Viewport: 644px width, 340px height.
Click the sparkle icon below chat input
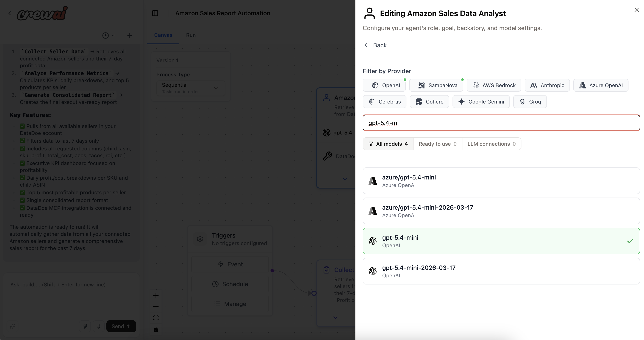(x=12, y=326)
